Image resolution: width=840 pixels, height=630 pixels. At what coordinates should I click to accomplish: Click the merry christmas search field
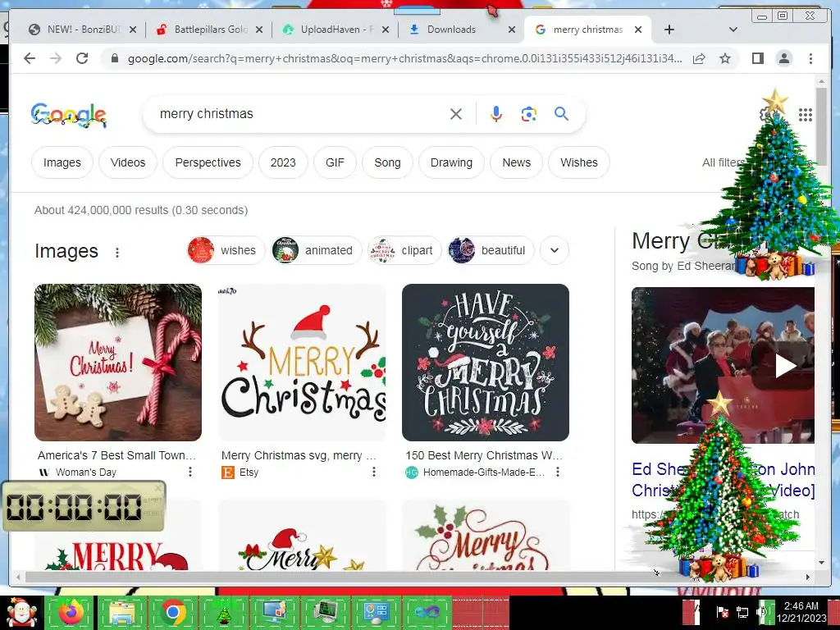tap(300, 114)
